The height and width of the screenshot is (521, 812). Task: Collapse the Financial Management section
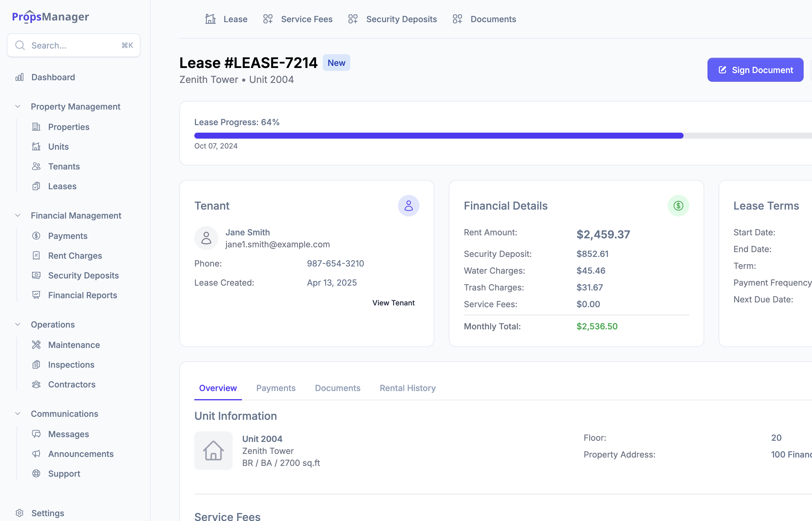coord(18,216)
